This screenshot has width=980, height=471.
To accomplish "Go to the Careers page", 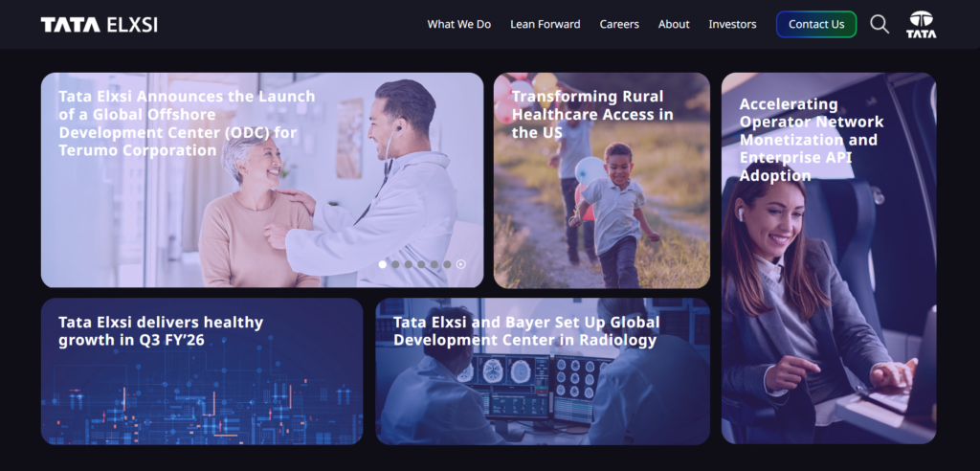I will click(x=619, y=24).
